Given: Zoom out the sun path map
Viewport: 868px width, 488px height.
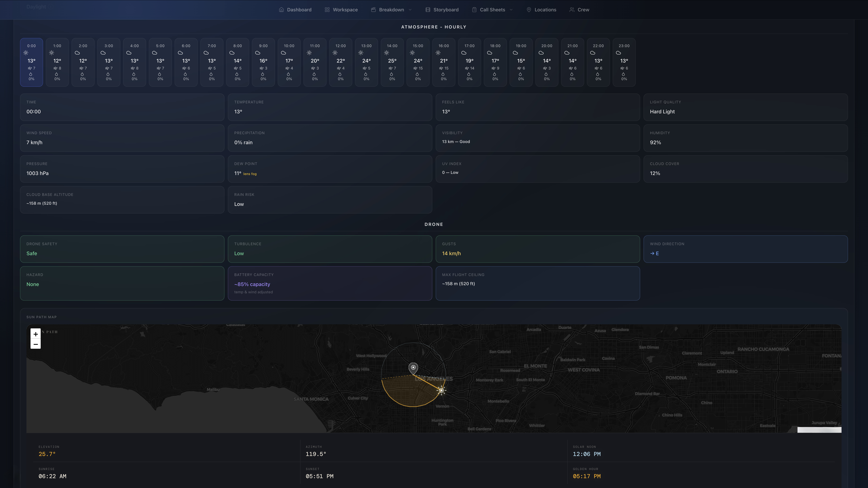Looking at the screenshot, I should tap(36, 344).
